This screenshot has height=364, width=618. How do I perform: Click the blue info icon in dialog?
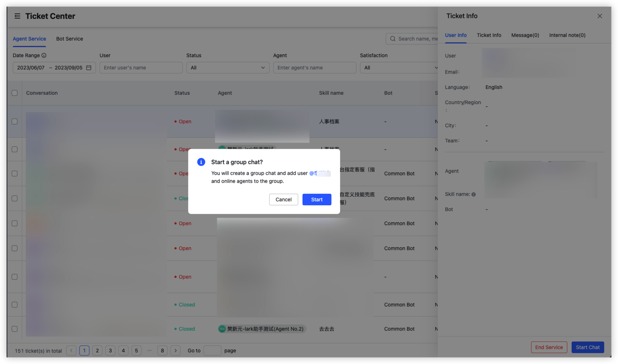point(201,162)
